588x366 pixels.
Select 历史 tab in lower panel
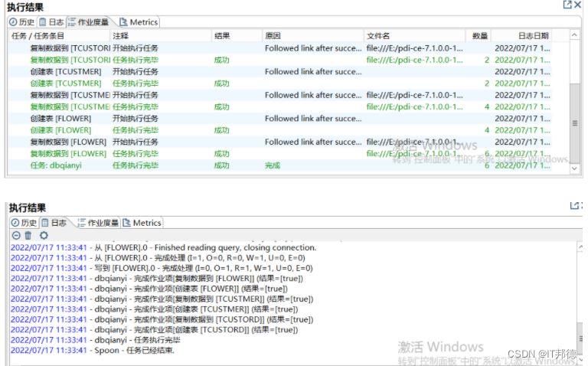[23, 223]
